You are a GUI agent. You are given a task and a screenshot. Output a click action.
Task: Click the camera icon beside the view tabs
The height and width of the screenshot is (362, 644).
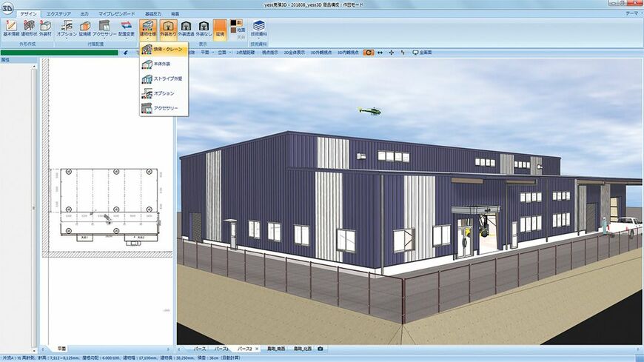321,348
